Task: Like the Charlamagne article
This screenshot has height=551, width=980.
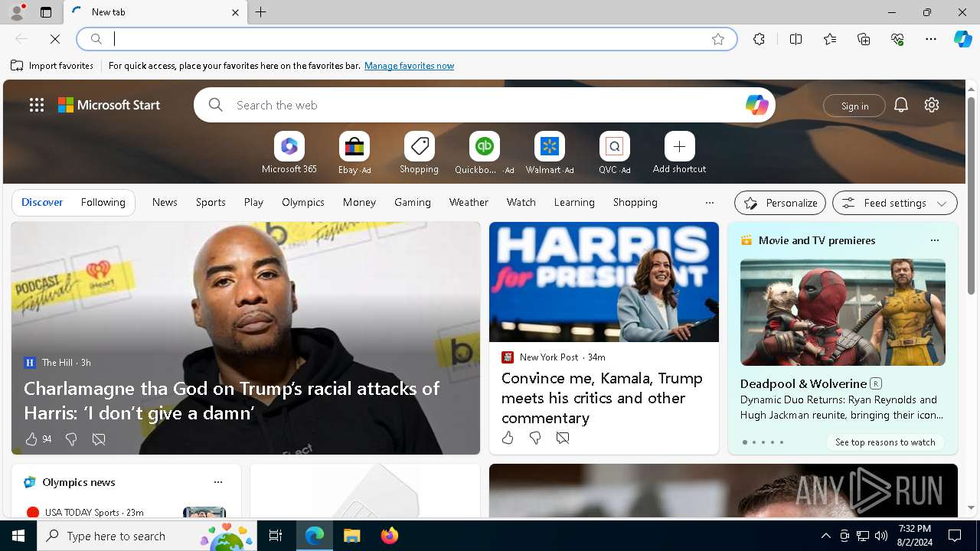Action: point(31,439)
